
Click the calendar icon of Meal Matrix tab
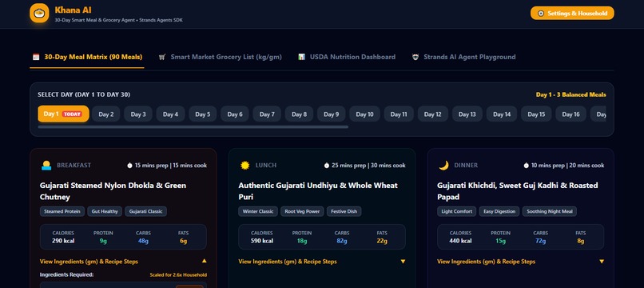(x=36, y=57)
